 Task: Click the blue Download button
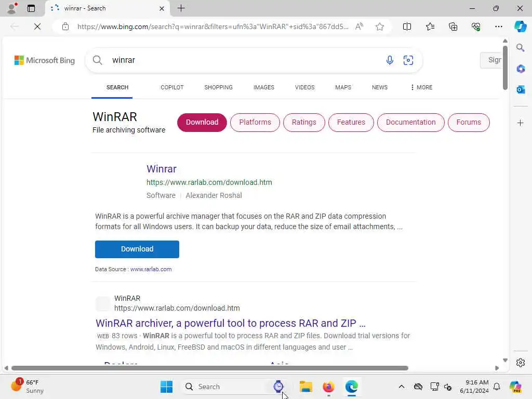137,249
